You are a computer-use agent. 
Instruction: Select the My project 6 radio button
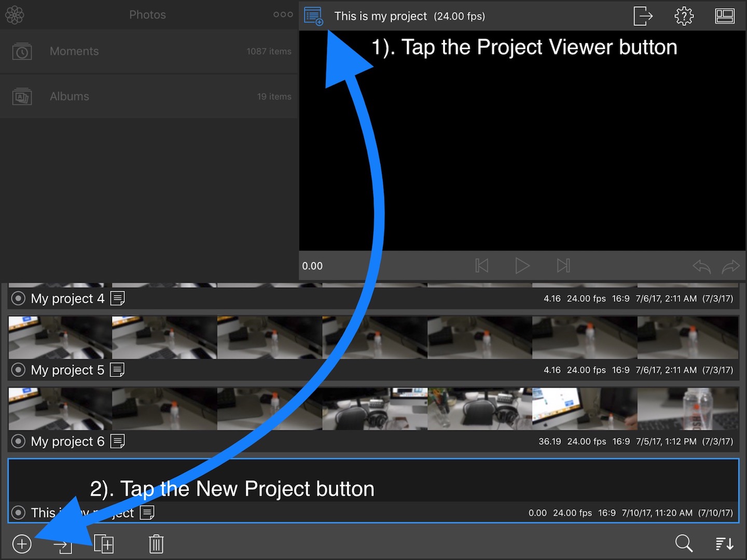click(18, 441)
